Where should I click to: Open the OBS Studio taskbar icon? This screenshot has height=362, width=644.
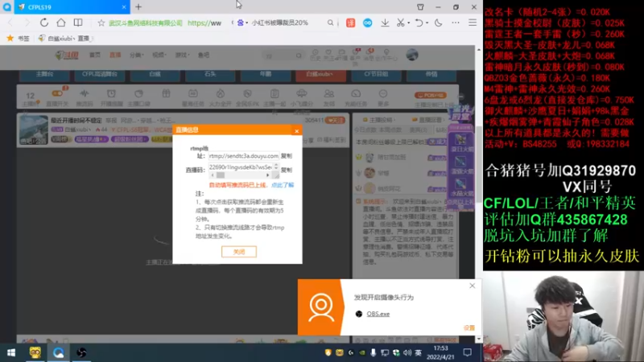tap(81, 353)
